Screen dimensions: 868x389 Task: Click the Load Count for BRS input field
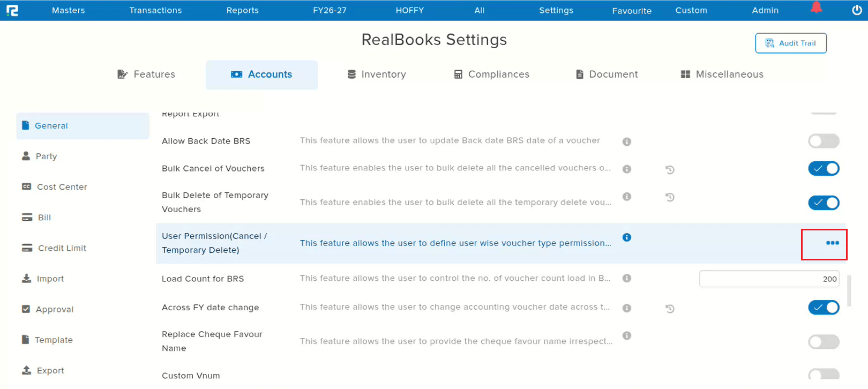pyautogui.click(x=769, y=279)
